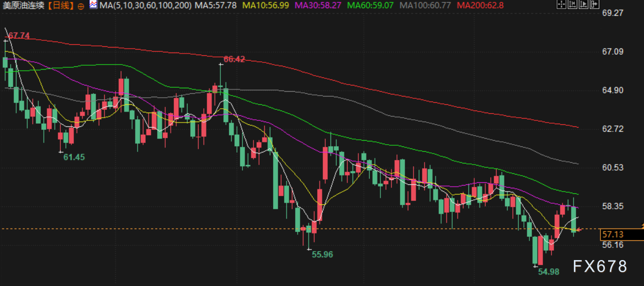Click the 66.42 high price marker

coord(234,59)
